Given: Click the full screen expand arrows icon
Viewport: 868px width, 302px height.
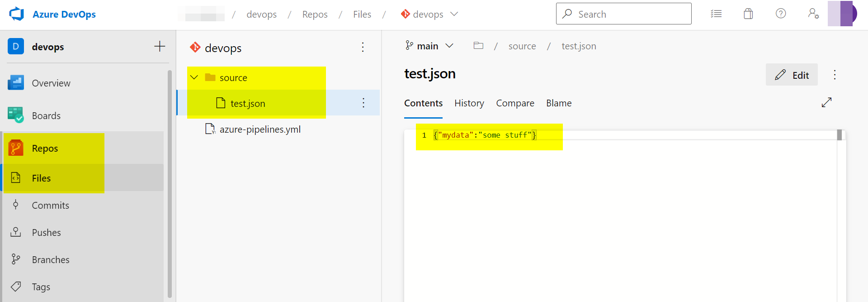Looking at the screenshot, I should (826, 103).
